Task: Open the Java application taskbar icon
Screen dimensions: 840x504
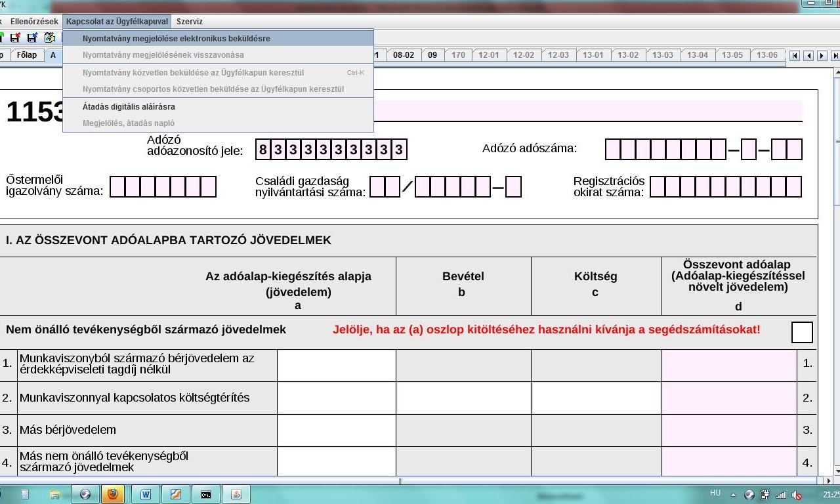Action: (236, 494)
